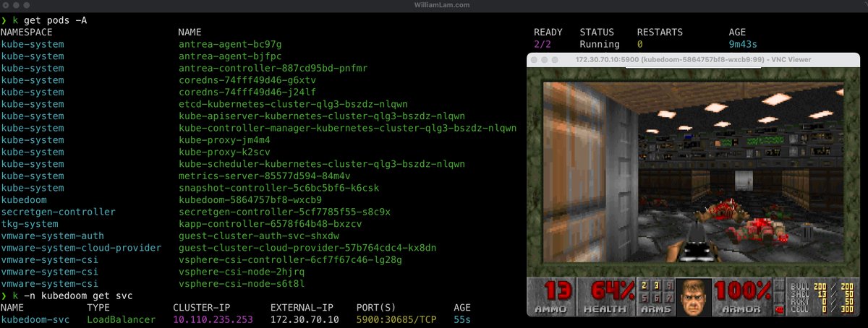Image resolution: width=868 pixels, height=328 pixels.
Task: Click the LoadBalancer type value
Action: [x=122, y=319]
